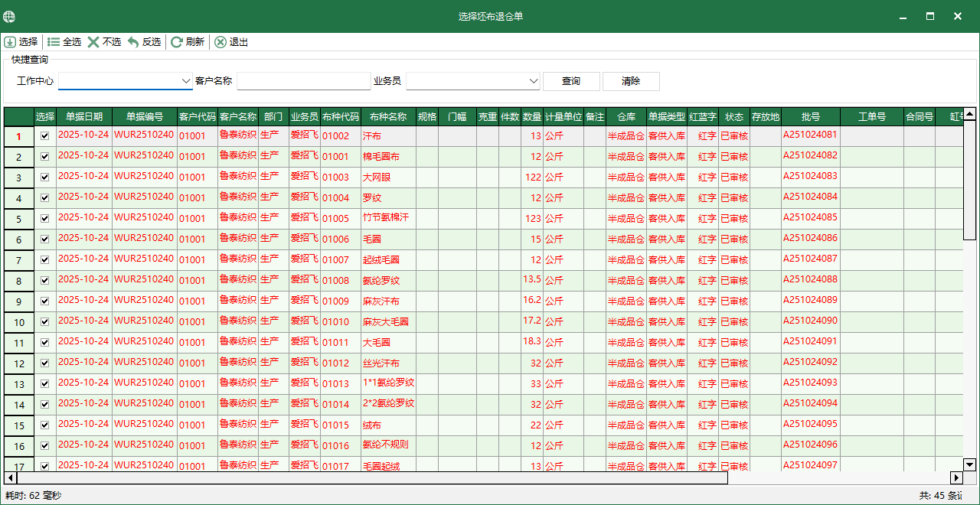
Task: Click the globe icon in title bar
Action: click(x=10, y=15)
